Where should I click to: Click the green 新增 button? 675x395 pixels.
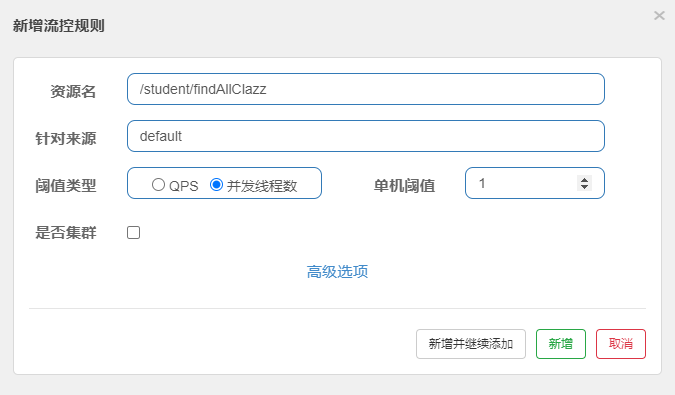pos(560,344)
